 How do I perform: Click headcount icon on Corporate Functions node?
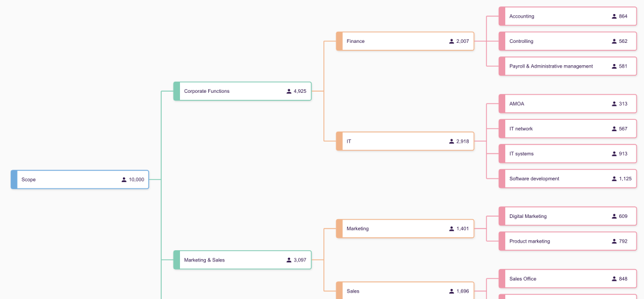click(x=289, y=91)
